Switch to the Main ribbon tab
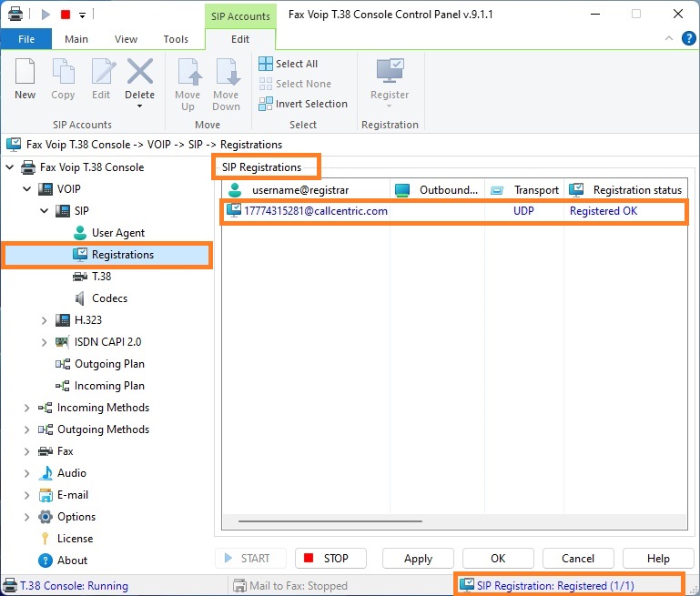700x596 pixels. coord(76,39)
